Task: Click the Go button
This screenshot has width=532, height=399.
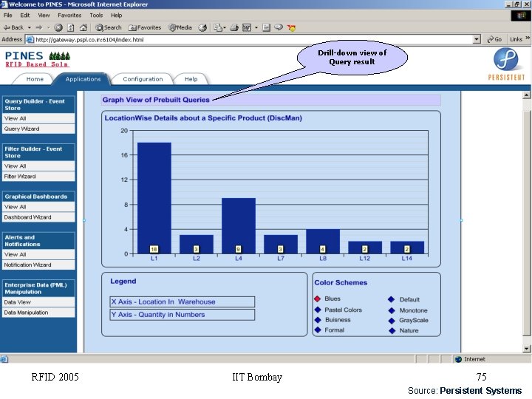Action: [x=494, y=39]
